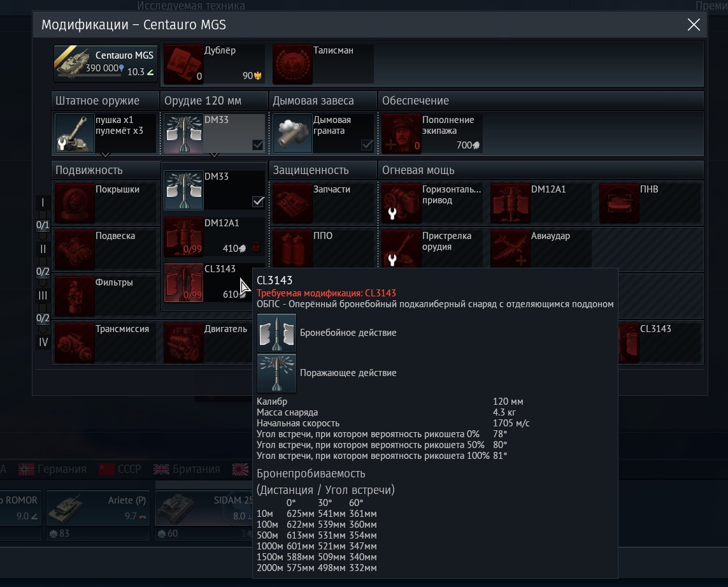Select the DM33 shell icon under Орудие 120 мм header
The image size is (728, 587).
183,133
